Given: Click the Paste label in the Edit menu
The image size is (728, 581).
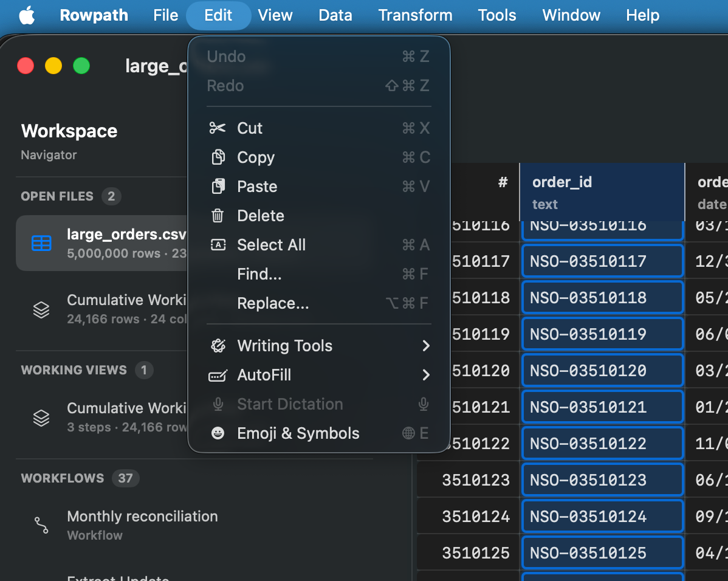Looking at the screenshot, I should coord(257,186).
